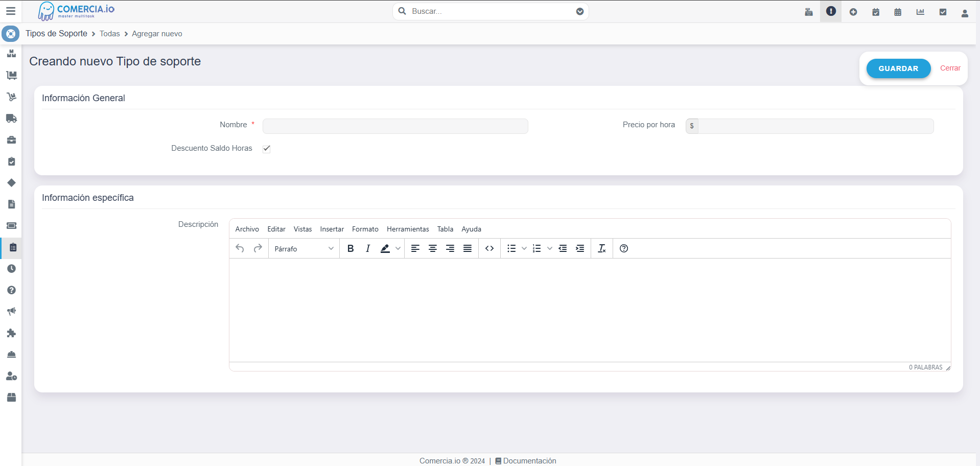The image size is (980, 466).
Task: Center-align text in the description editor
Action: (433, 248)
